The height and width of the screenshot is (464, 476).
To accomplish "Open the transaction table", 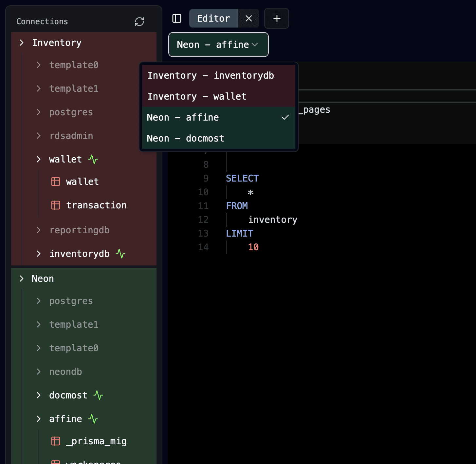I will click(x=96, y=205).
